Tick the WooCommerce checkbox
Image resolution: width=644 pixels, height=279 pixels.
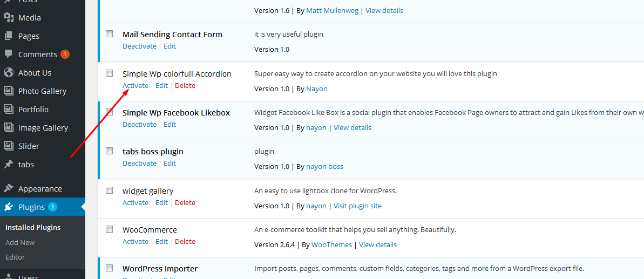coord(109,229)
